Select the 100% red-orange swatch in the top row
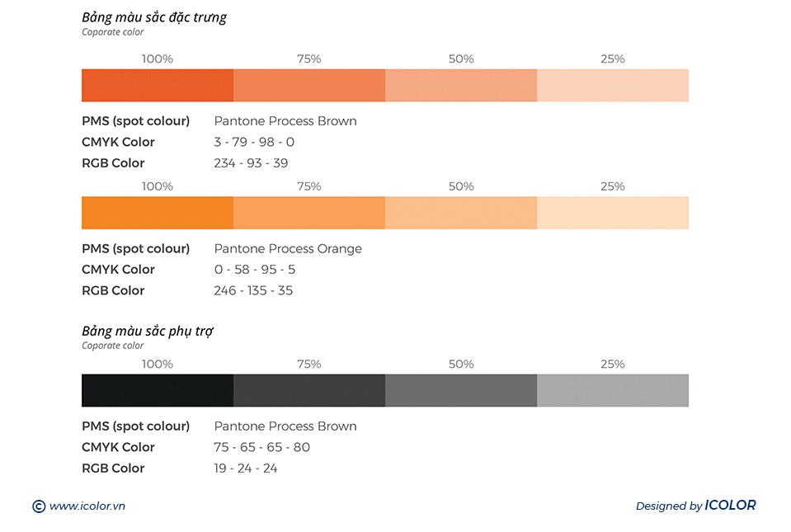Screen dimensions: 791x532 158,86
